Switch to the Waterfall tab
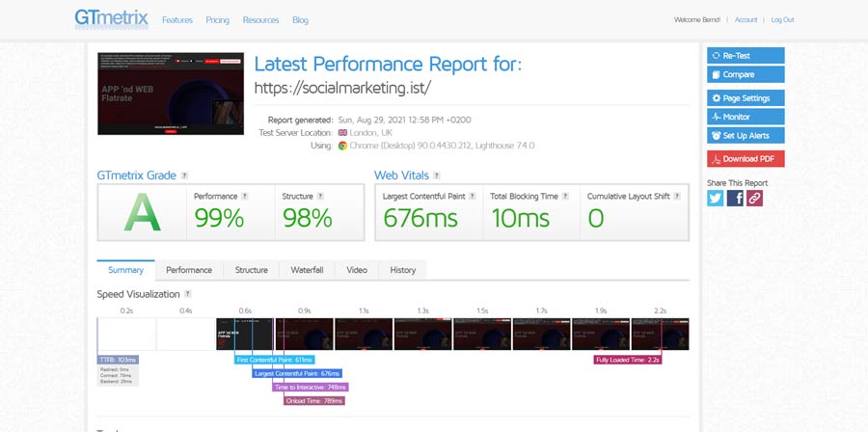 [x=307, y=270]
